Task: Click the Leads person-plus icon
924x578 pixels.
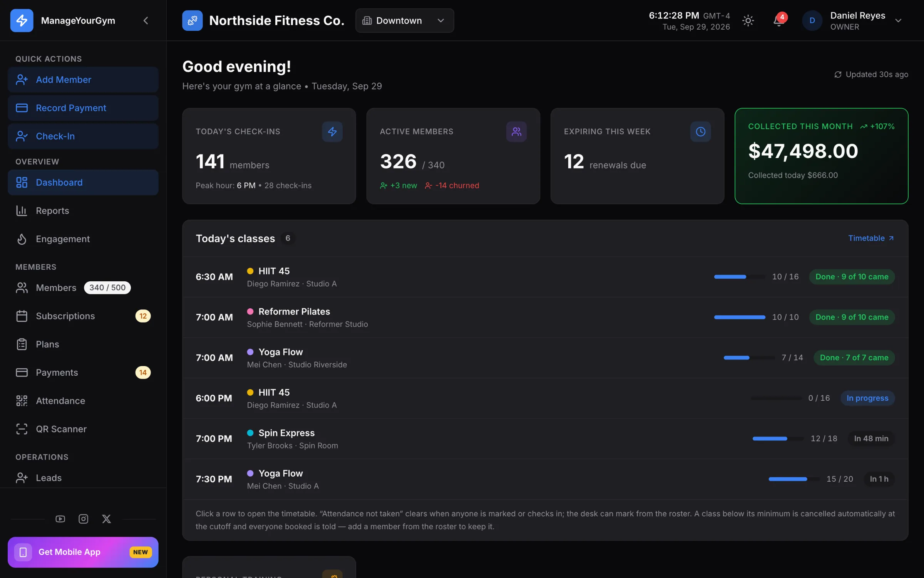Action: (x=22, y=478)
